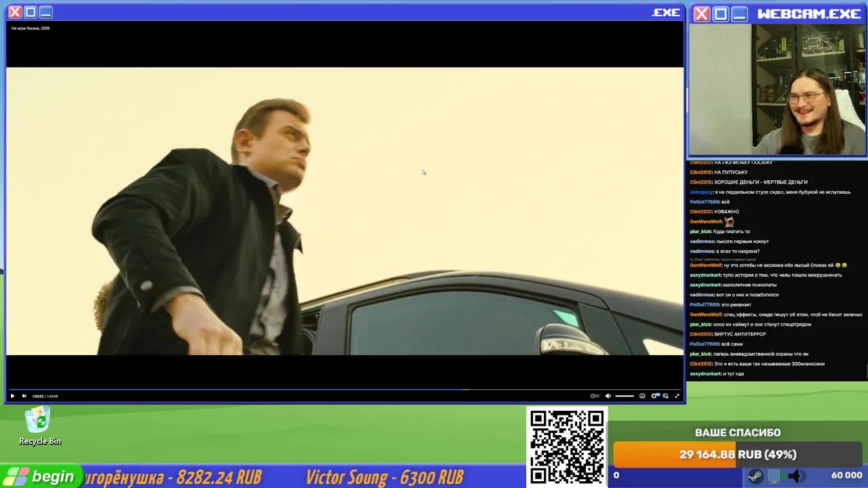
Task: Skip to next video with next button
Action: click(24, 396)
